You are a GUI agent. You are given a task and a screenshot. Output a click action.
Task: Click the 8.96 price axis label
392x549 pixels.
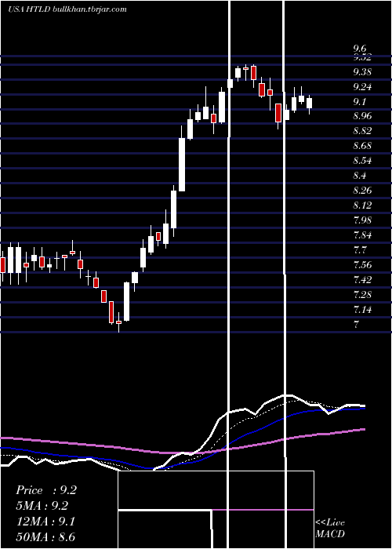point(362,116)
